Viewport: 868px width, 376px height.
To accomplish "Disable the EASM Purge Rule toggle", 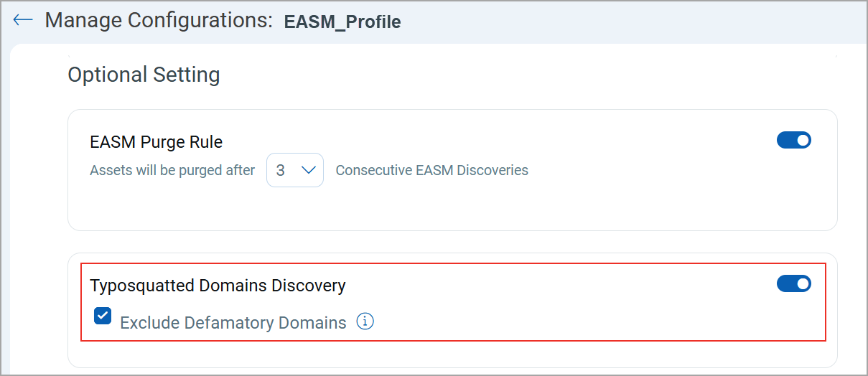I will point(794,140).
